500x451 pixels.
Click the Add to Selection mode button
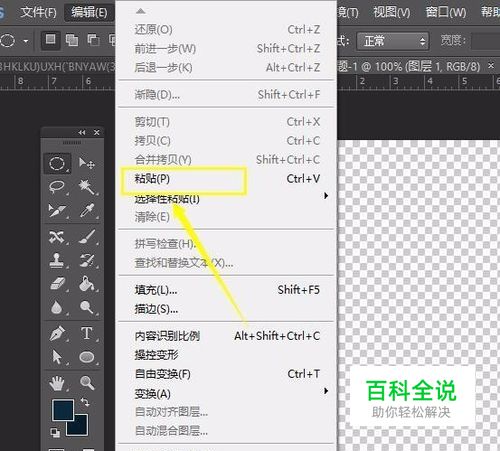[x=72, y=40]
